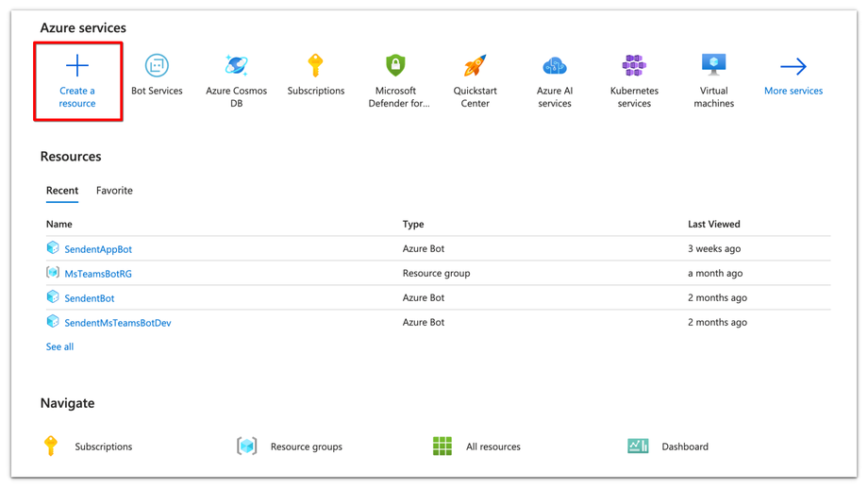Screen dimensions: 868x489
Task: Click the Azure Cosmos DB label
Action: (237, 97)
